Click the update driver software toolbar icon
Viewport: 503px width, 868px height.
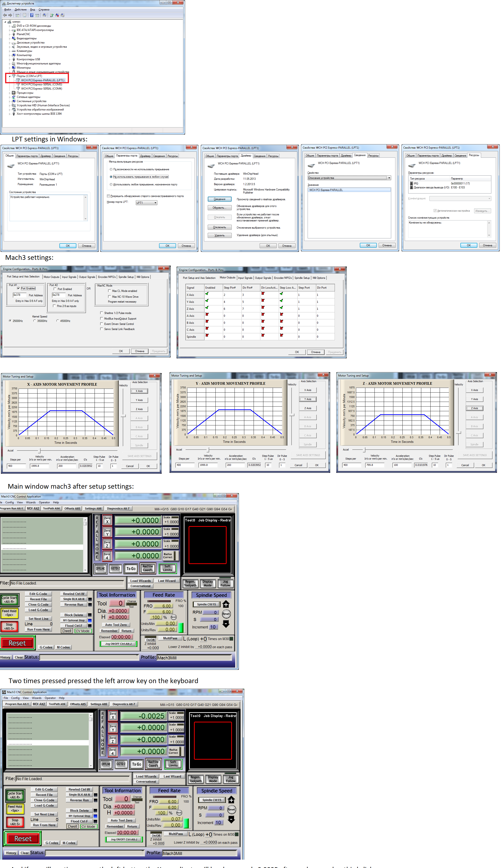tap(52, 15)
